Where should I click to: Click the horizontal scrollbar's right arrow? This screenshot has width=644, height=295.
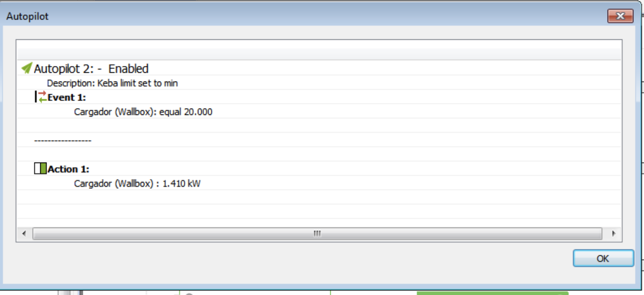tap(614, 233)
